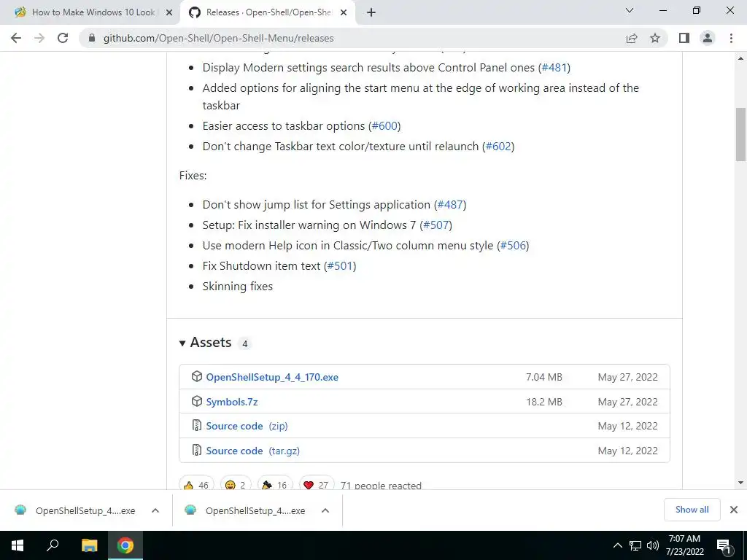Image resolution: width=747 pixels, height=560 pixels.
Task: Click the Fixes: heading text
Action: (x=193, y=176)
